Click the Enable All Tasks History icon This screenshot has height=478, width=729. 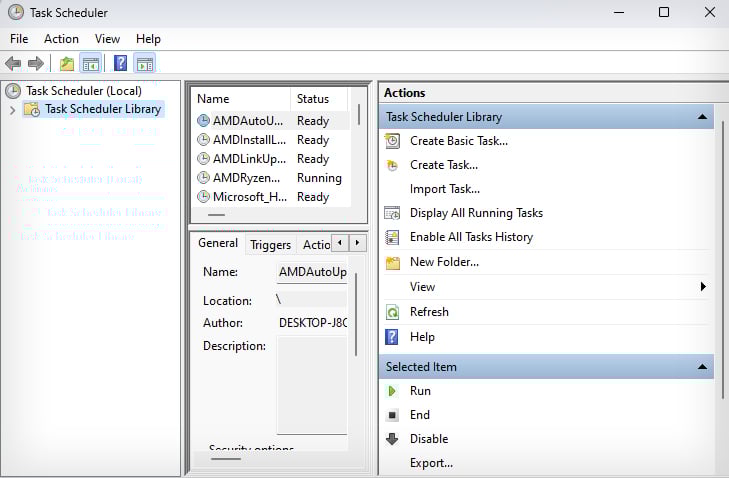[x=392, y=237]
